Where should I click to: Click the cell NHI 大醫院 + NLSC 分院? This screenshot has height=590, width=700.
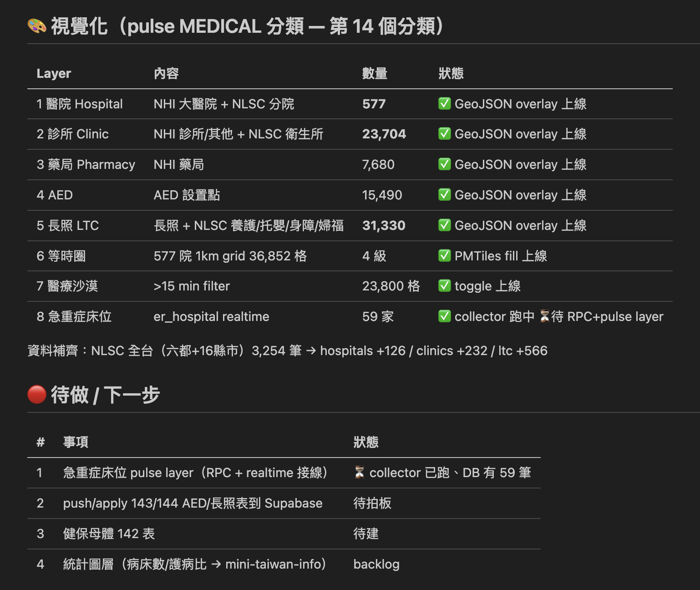coord(224,104)
